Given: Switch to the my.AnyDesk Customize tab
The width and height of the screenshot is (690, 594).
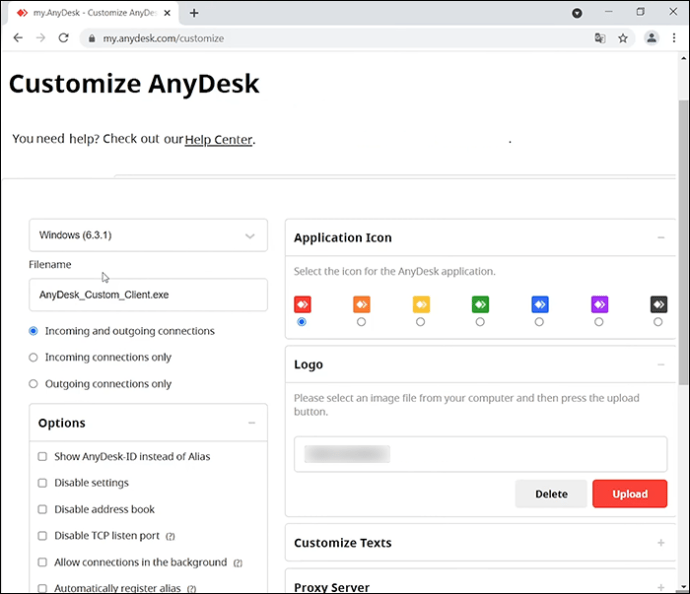Looking at the screenshot, I should click(x=92, y=13).
